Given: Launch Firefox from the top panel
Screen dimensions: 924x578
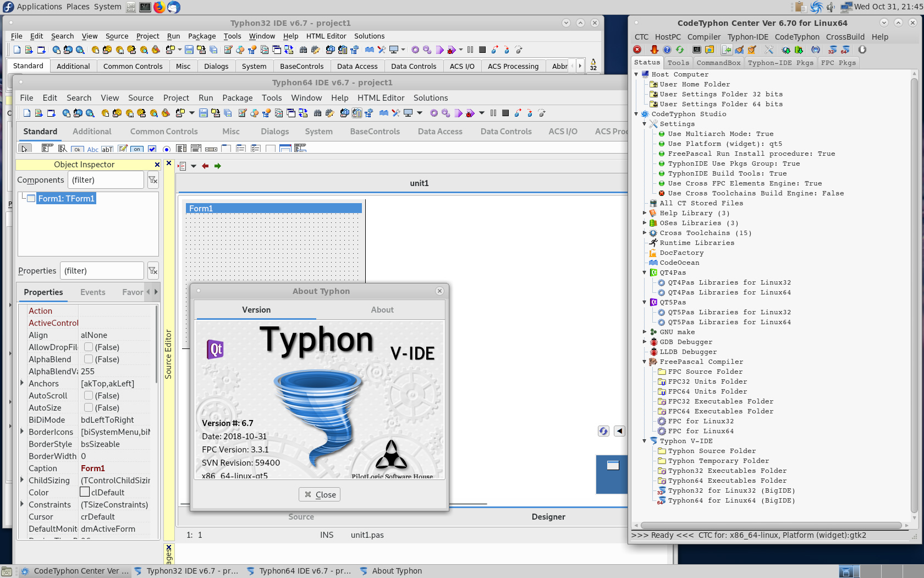Looking at the screenshot, I should click(159, 7).
